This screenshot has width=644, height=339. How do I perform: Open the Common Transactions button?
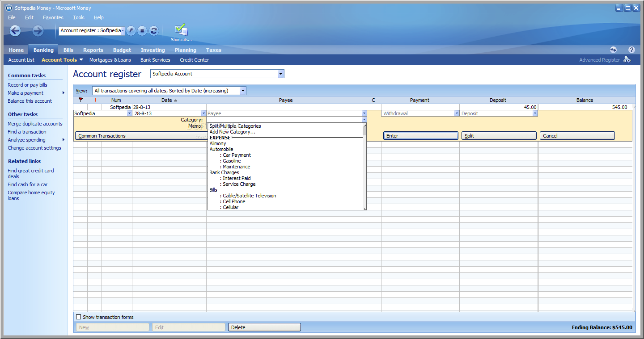coord(141,136)
